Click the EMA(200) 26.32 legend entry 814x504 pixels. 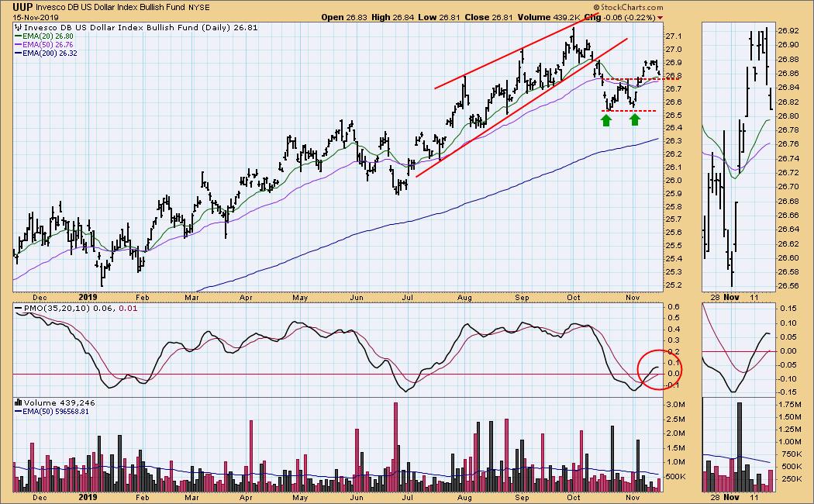click(x=50, y=53)
